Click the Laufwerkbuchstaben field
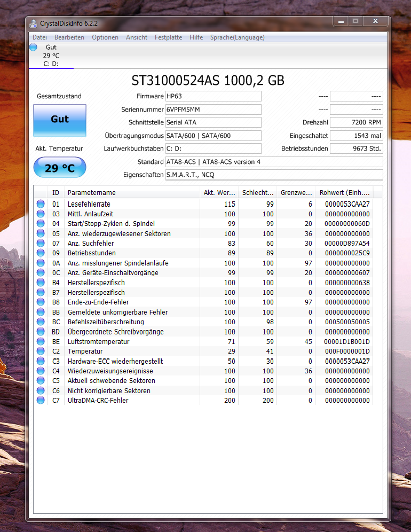This screenshot has width=411, height=532. (214, 148)
